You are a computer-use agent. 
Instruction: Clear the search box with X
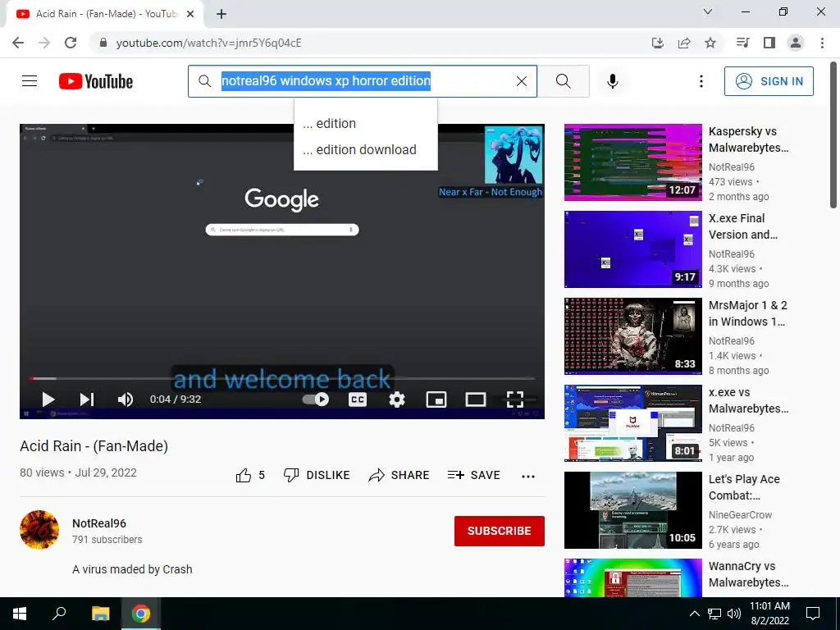[521, 81]
